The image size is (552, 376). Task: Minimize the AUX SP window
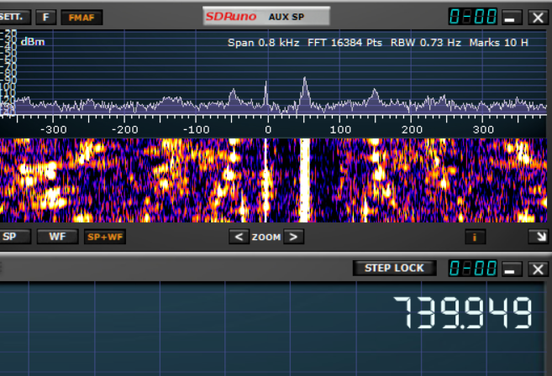click(x=509, y=17)
